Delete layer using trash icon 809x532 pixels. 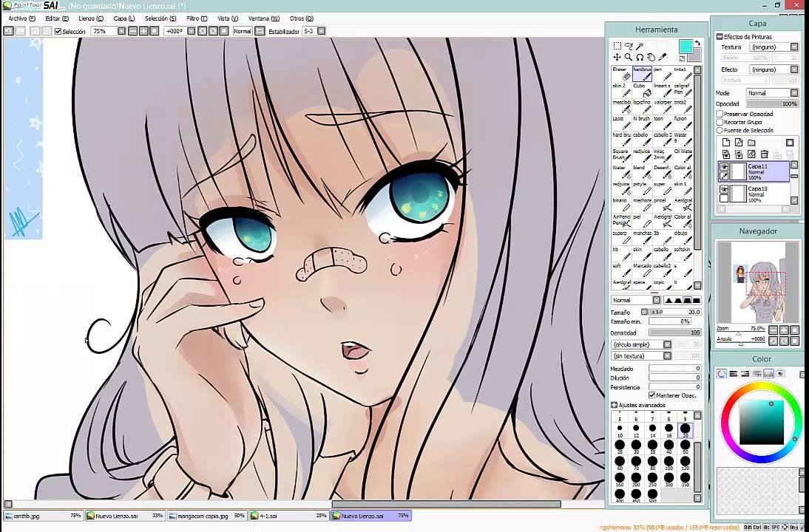[765, 154]
